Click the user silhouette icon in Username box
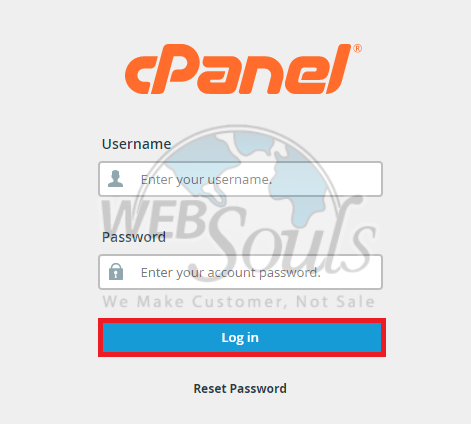 click(x=116, y=179)
